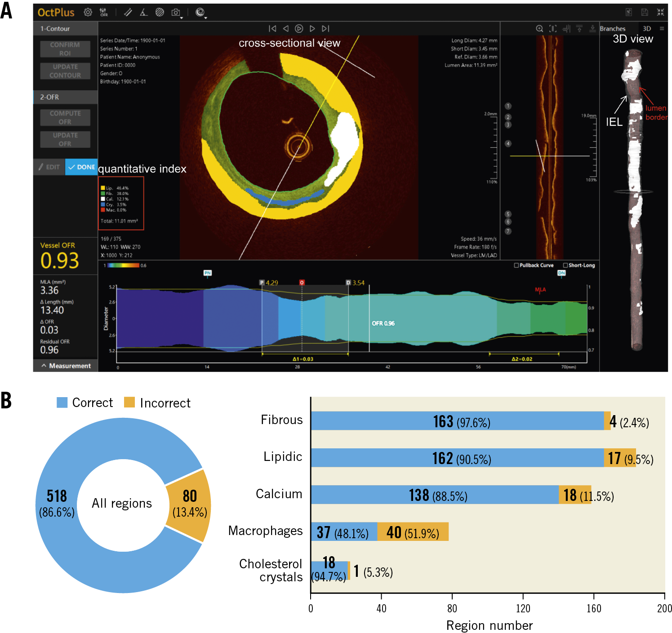Jump to the last frame
Image resolution: width=672 pixels, height=633 pixels.
click(x=326, y=29)
